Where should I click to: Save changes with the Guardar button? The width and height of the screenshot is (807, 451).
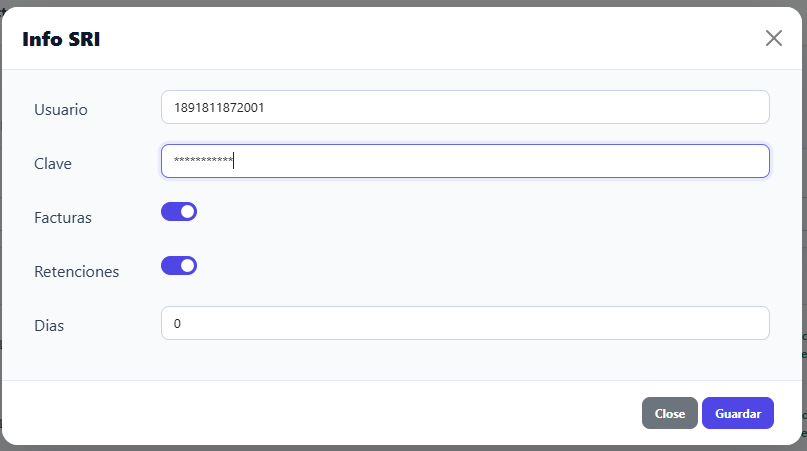[738, 413]
